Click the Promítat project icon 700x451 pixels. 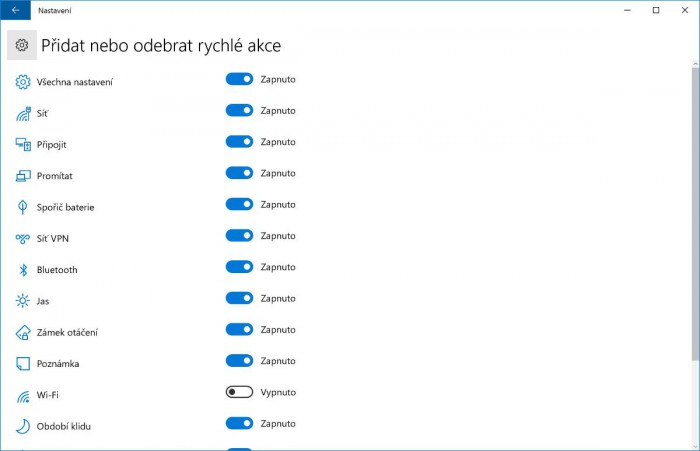23,176
